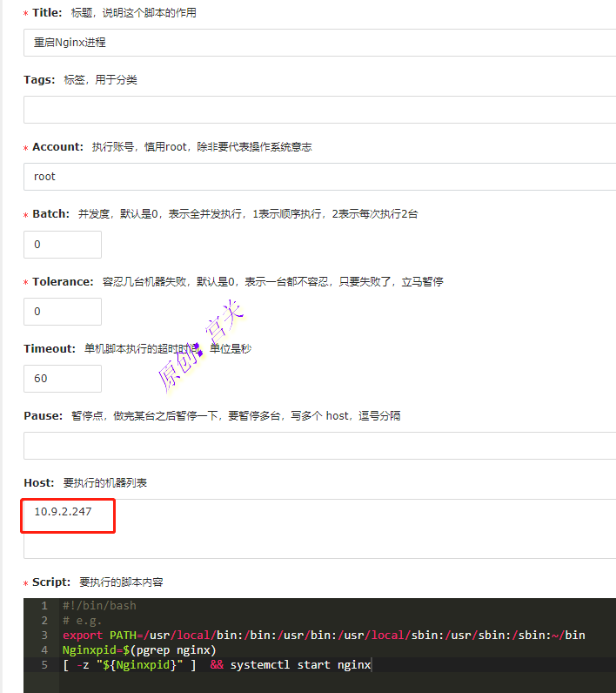Click the Title field label

pyautogui.click(x=46, y=13)
